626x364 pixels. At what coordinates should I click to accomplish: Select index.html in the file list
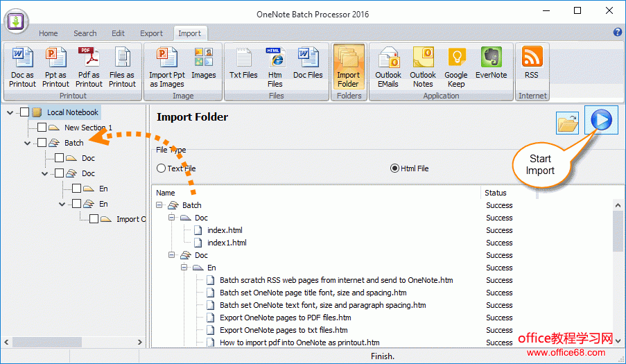tap(225, 230)
